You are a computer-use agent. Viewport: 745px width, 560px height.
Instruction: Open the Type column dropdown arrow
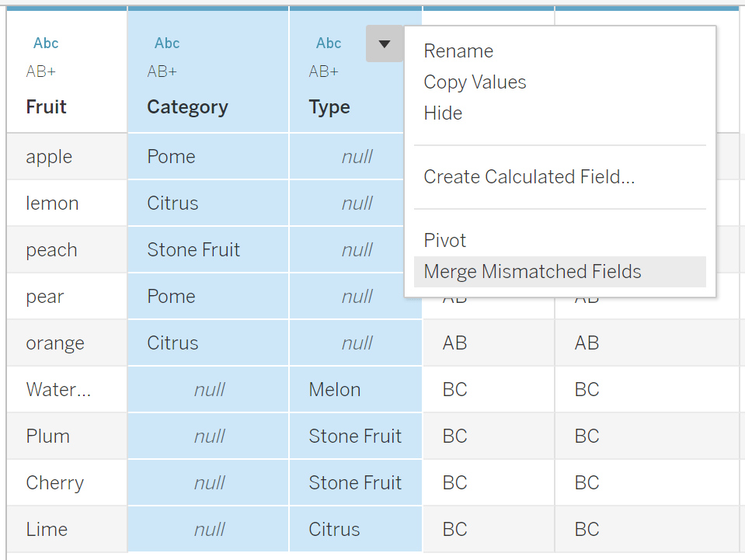tap(385, 43)
